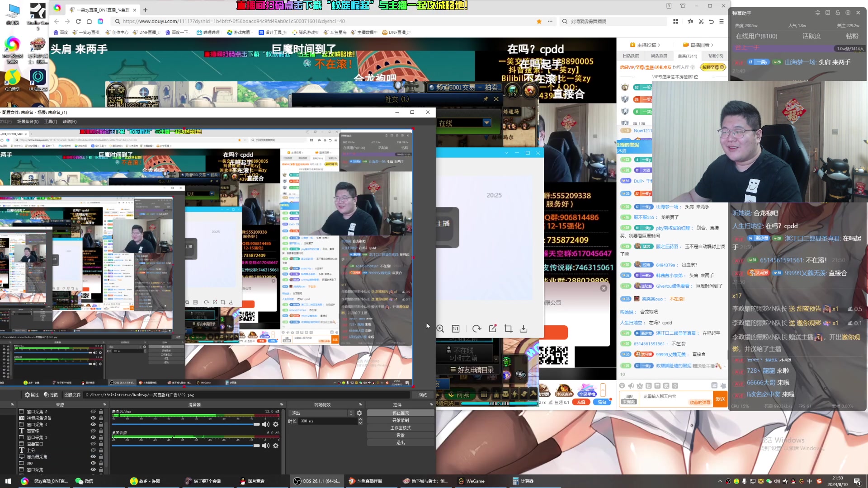The width and height of the screenshot is (868, 488).
Task: Open settings gear for 麦克风/Aux mixer
Action: (276, 424)
